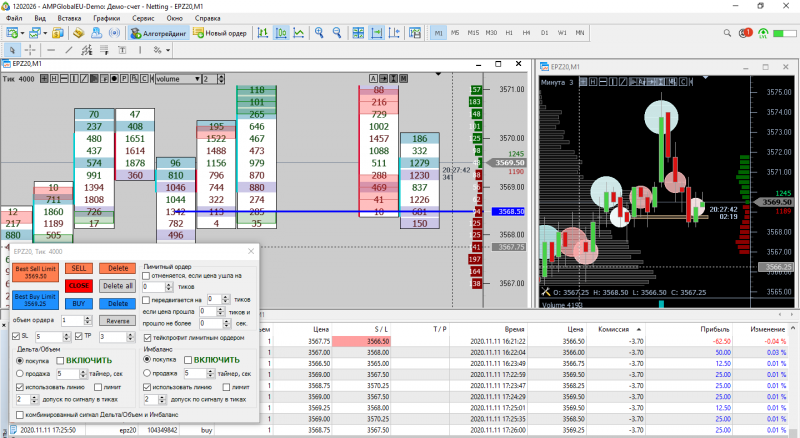
Task: Toggle тейкпрофит лимитным ордером checkbox
Action: tap(148, 337)
